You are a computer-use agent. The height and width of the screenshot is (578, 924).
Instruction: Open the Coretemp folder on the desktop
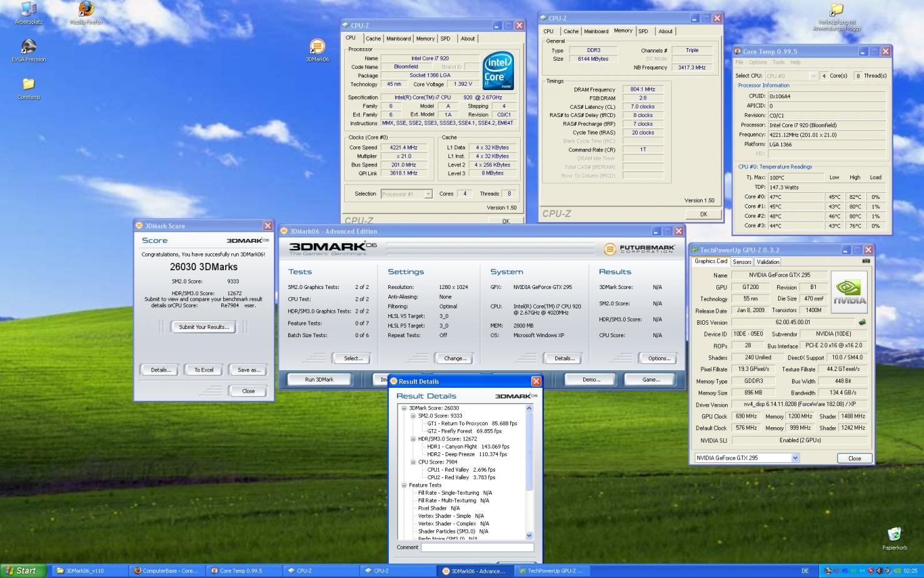[28, 88]
